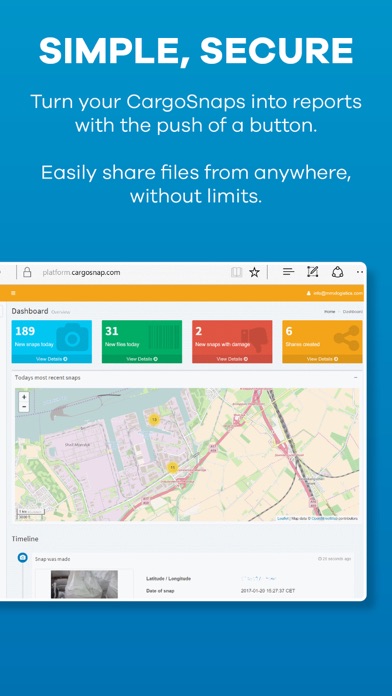Image resolution: width=392 pixels, height=696 pixels.
Task: Zoom out on the map with minus button
Action: click(24, 407)
